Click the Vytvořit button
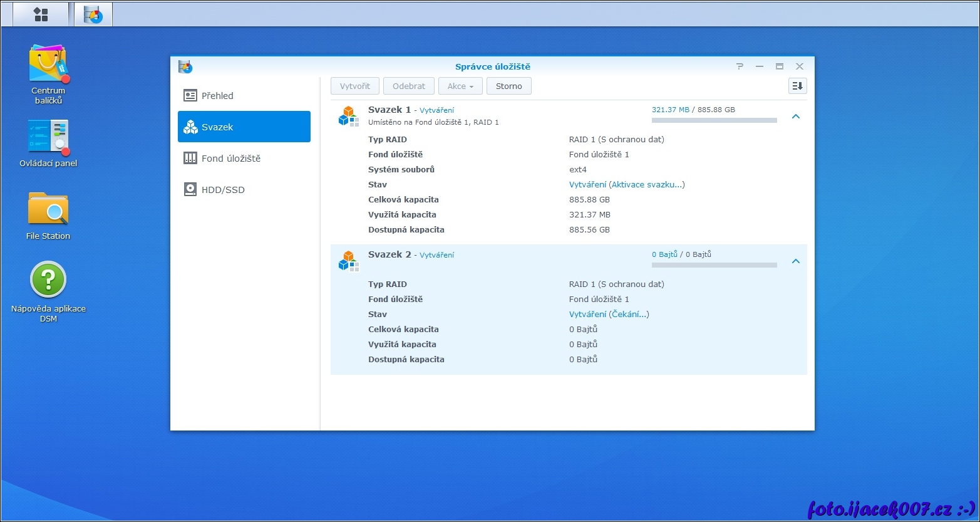This screenshot has width=980, height=522. click(354, 86)
